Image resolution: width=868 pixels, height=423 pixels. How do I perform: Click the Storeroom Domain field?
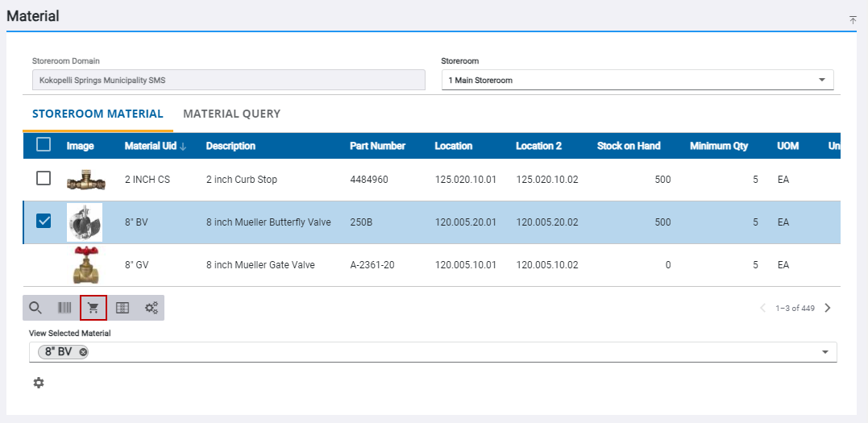(x=228, y=80)
